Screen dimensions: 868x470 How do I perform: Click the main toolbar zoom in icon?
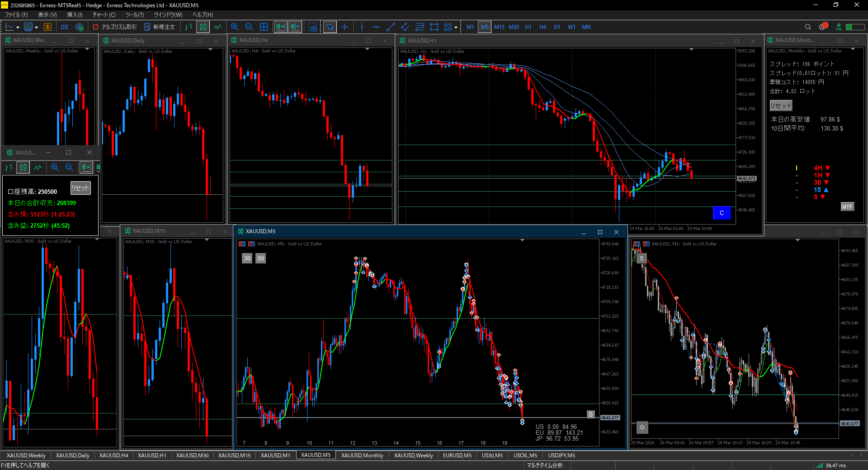click(234, 27)
